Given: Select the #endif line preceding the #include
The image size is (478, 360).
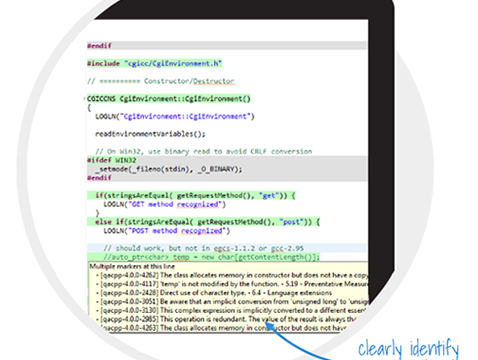Looking at the screenshot, I should pyautogui.click(x=99, y=46).
